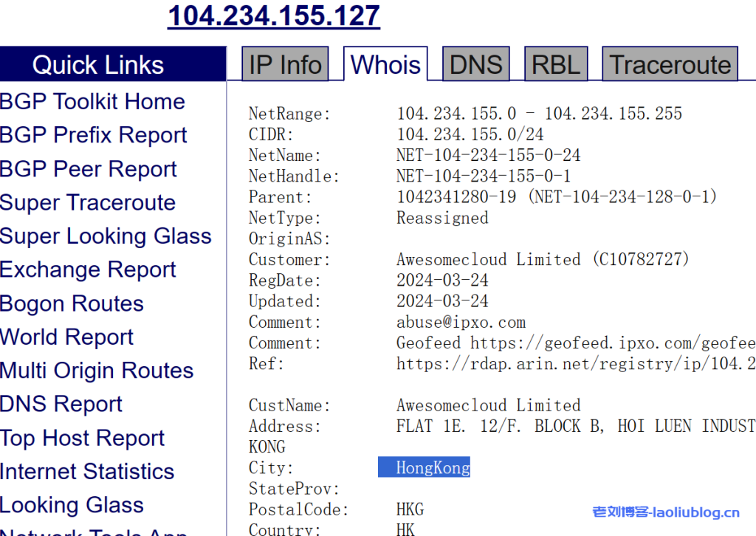
Task: Navigate to World Report
Action: tap(66, 337)
